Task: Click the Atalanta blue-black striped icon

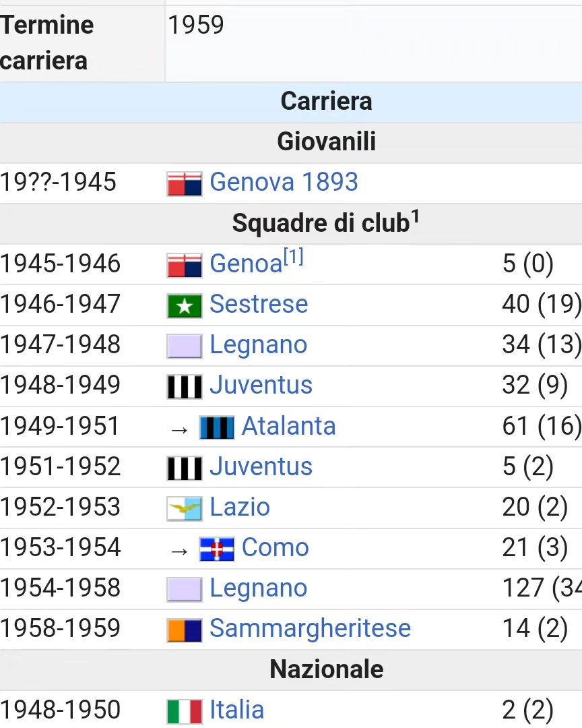Action: click(x=217, y=427)
